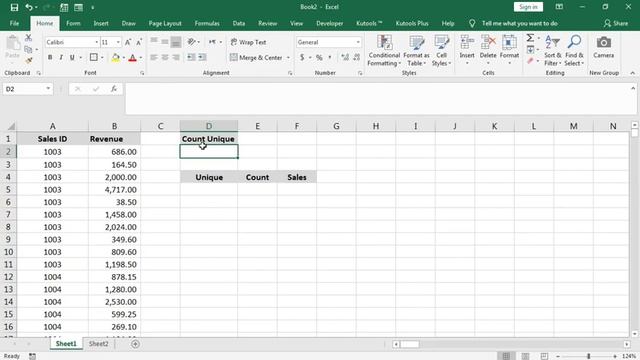640x360 pixels.
Task: Click the Tell me lightbulb icon
Action: click(x=472, y=23)
